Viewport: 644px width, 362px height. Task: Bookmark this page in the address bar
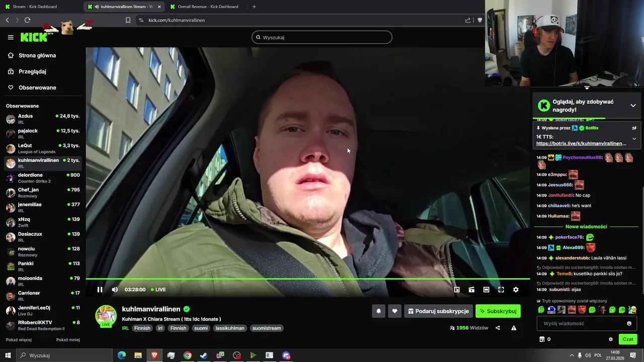pos(128,20)
